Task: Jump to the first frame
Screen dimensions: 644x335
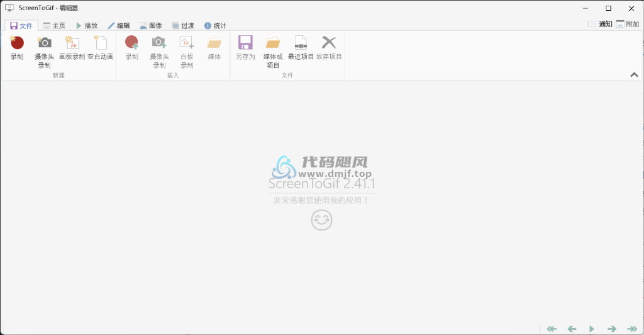Action: point(552,329)
